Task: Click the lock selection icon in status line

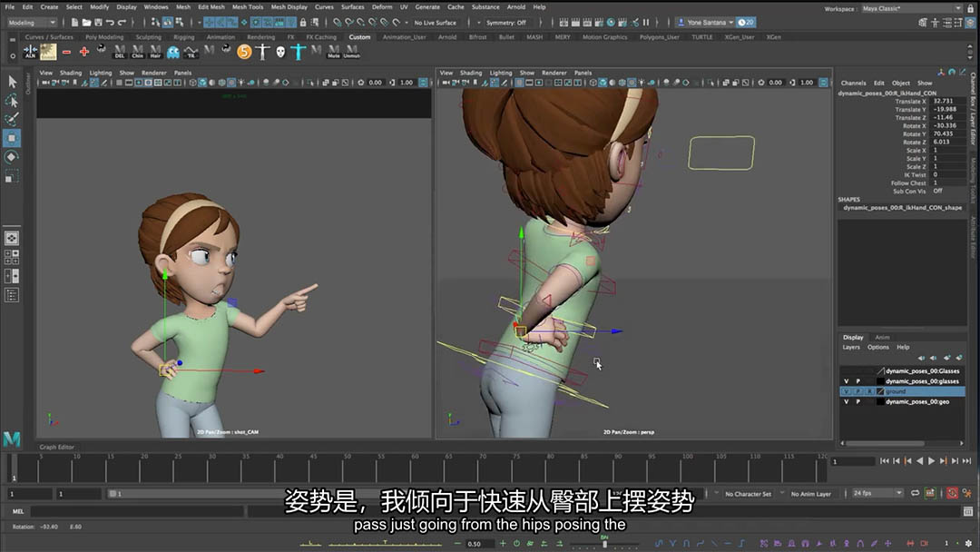Action: tap(303, 23)
